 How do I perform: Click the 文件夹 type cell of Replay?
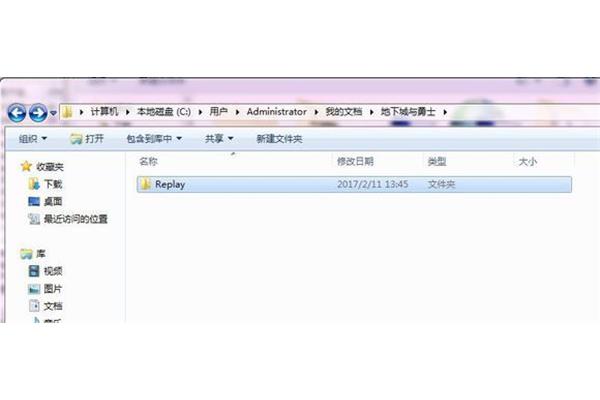click(441, 184)
